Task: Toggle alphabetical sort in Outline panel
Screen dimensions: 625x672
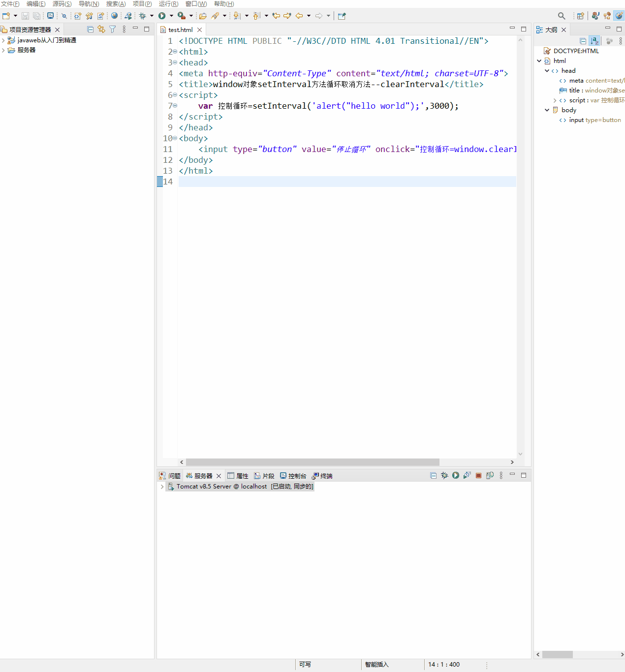Action: 594,41
